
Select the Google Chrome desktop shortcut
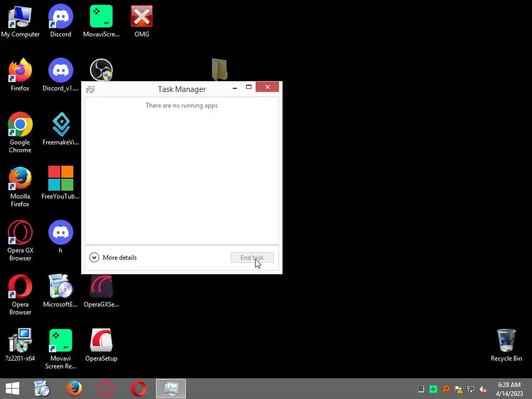(20, 132)
